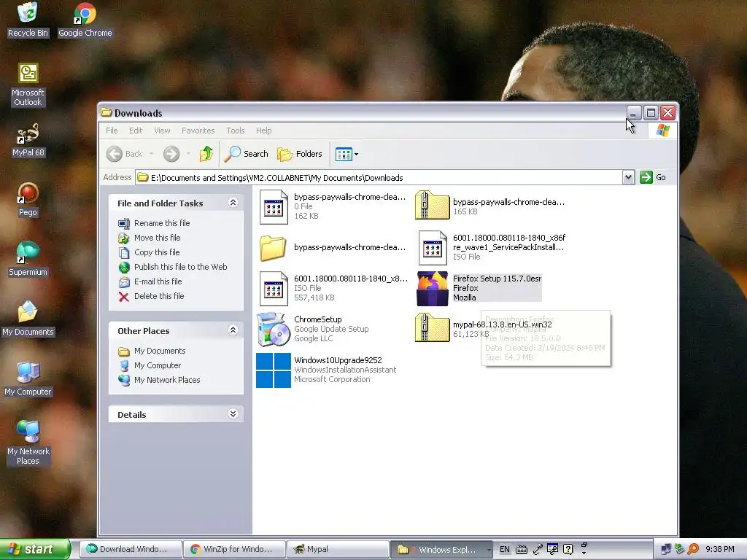Select the 162 KB bypass-paywalls 0 File

[332, 206]
